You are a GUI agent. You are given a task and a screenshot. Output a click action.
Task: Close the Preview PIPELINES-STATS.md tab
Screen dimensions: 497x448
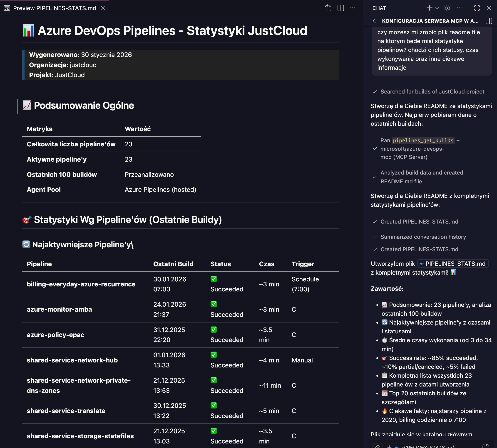(103, 8)
